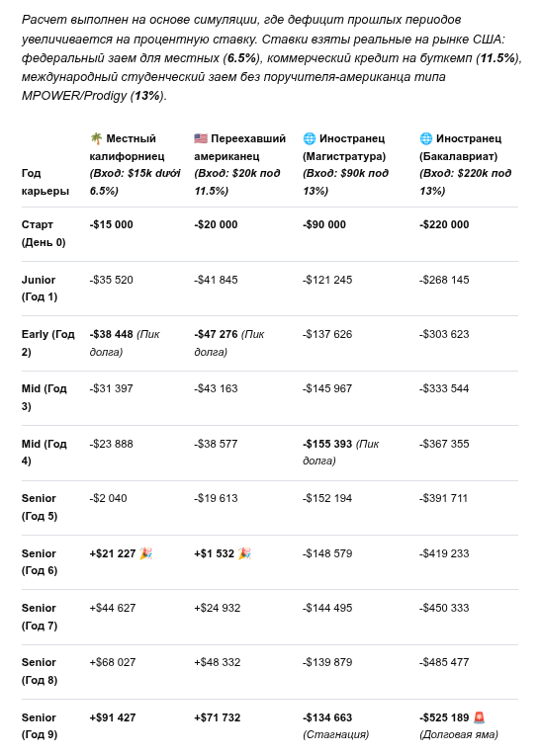The height and width of the screenshot is (756, 541).
Task: Click the +$91 427 final value
Action: (113, 717)
